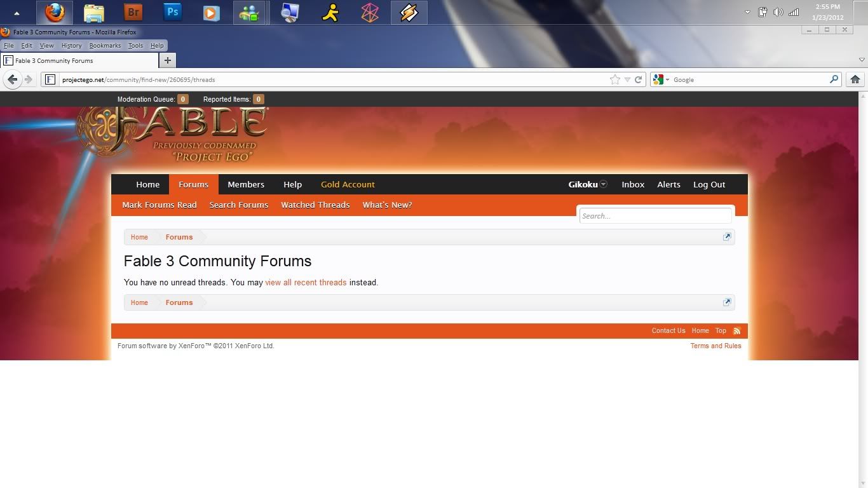This screenshot has width=868, height=488.
Task: Click Forums in bottom breadcrumb
Action: coord(179,302)
